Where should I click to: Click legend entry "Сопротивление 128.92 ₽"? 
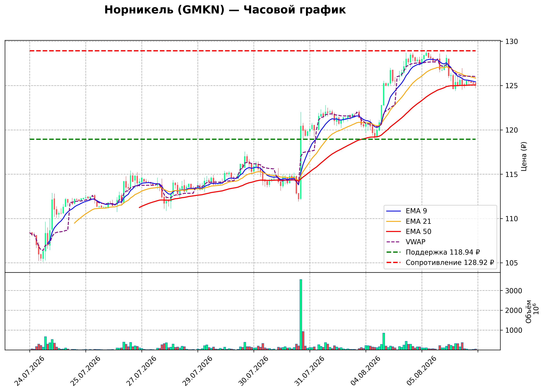coord(440,263)
